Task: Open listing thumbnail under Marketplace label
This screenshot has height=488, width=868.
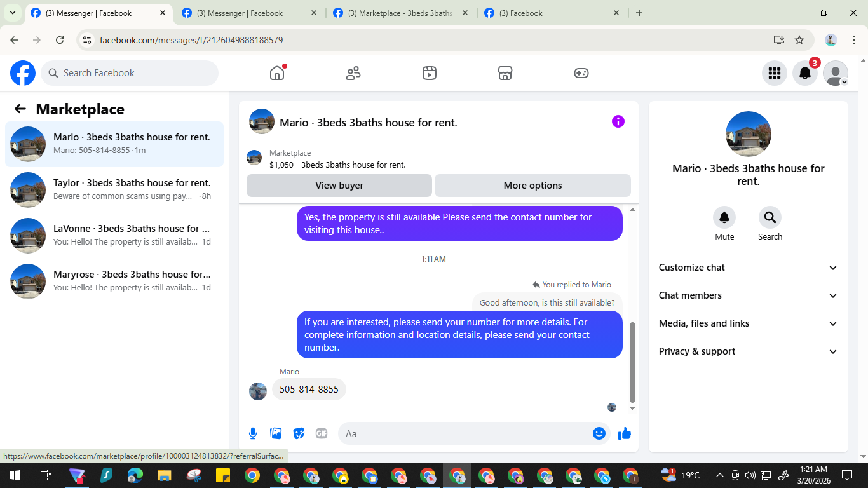Action: (x=254, y=158)
